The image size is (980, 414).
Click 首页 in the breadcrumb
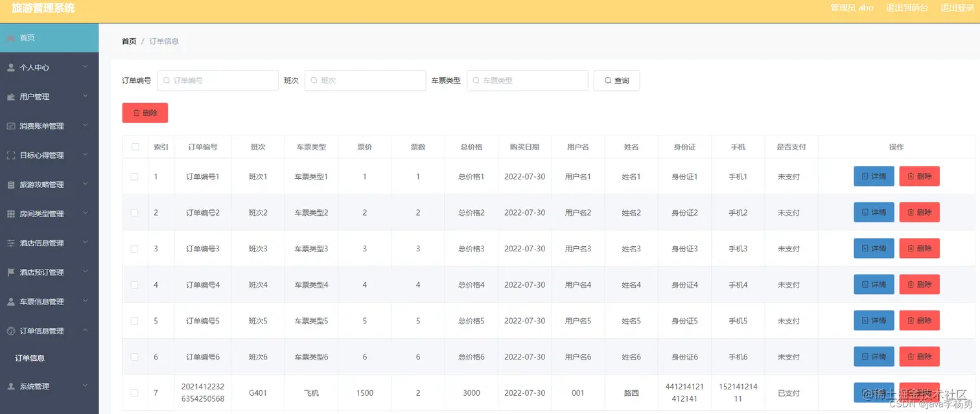point(129,41)
